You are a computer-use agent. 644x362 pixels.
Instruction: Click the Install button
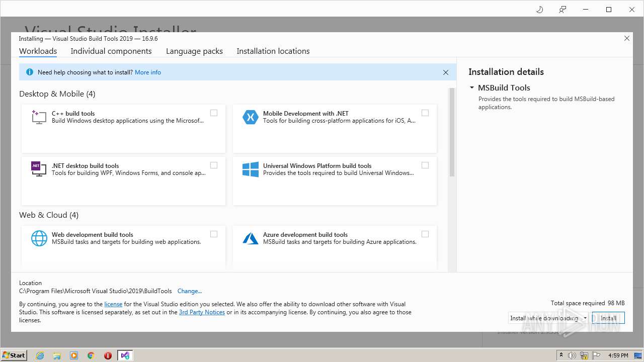(608, 318)
